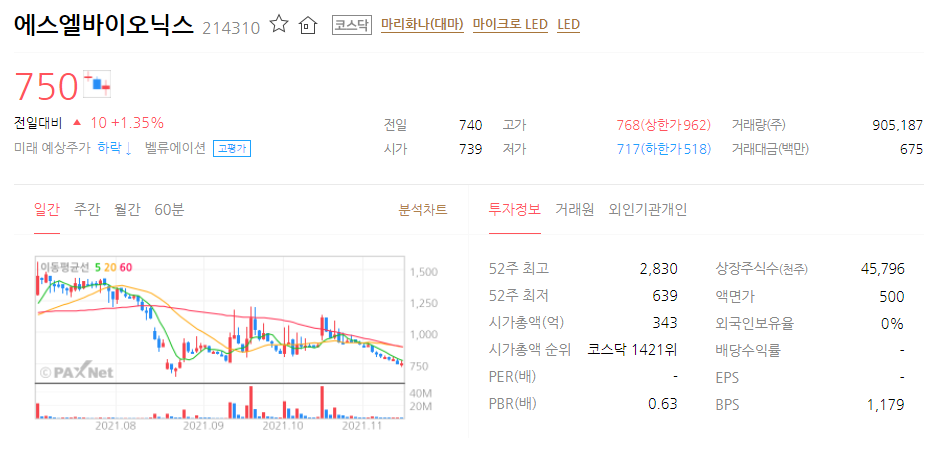Click the 2021.11 date axis label
The width and height of the screenshot is (936, 452).
click(361, 426)
